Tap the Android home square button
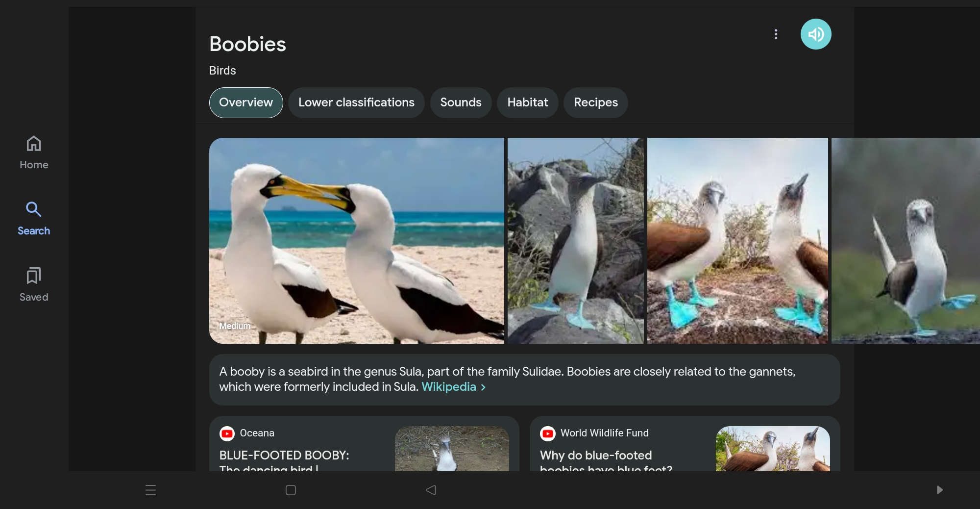The height and width of the screenshot is (509, 980). point(291,490)
